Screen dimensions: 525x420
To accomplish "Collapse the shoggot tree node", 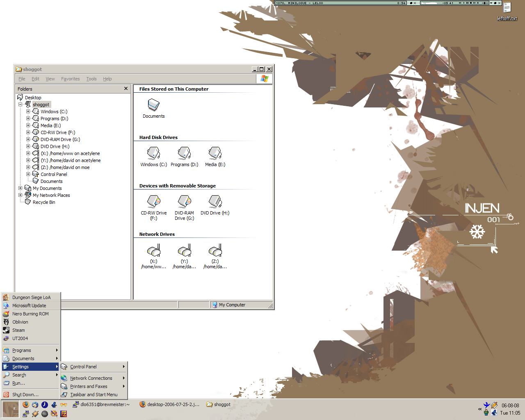I will click(20, 105).
